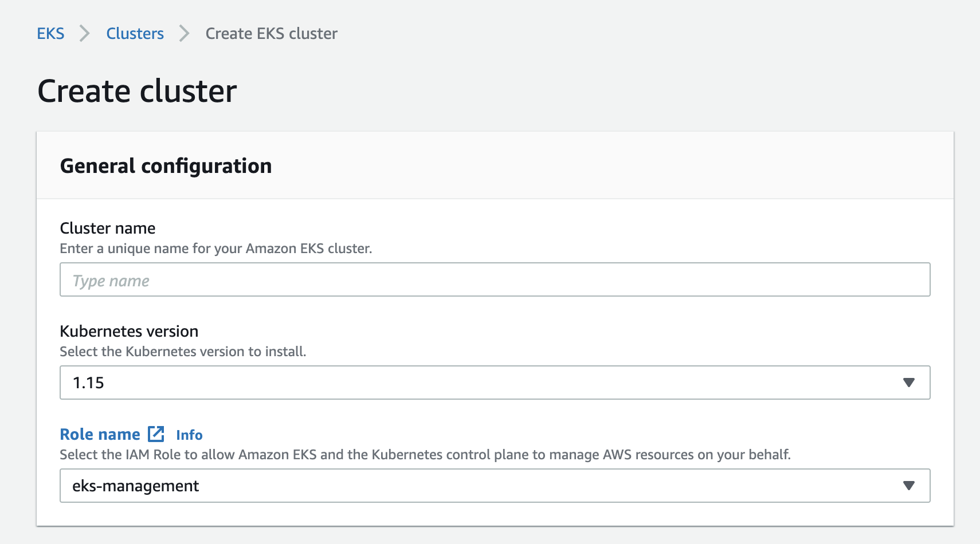Image resolution: width=980 pixels, height=544 pixels.
Task: Click the 'Kubernetes version' field label
Action: pos(129,331)
